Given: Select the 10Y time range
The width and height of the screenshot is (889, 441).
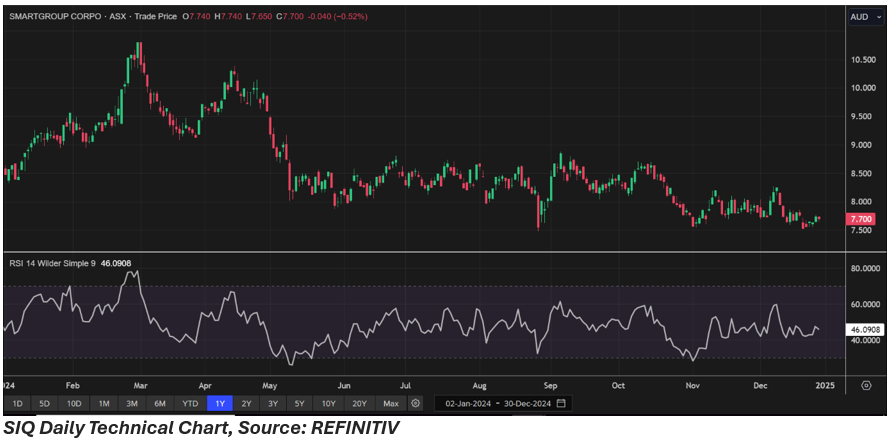Looking at the screenshot, I should (329, 404).
